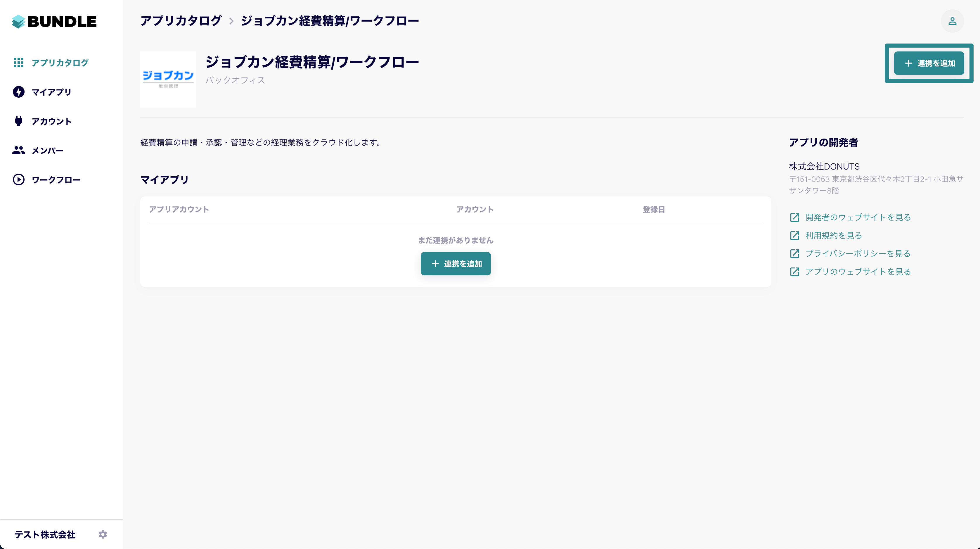
Task: Click the アカウント plug icon
Action: [x=19, y=121]
